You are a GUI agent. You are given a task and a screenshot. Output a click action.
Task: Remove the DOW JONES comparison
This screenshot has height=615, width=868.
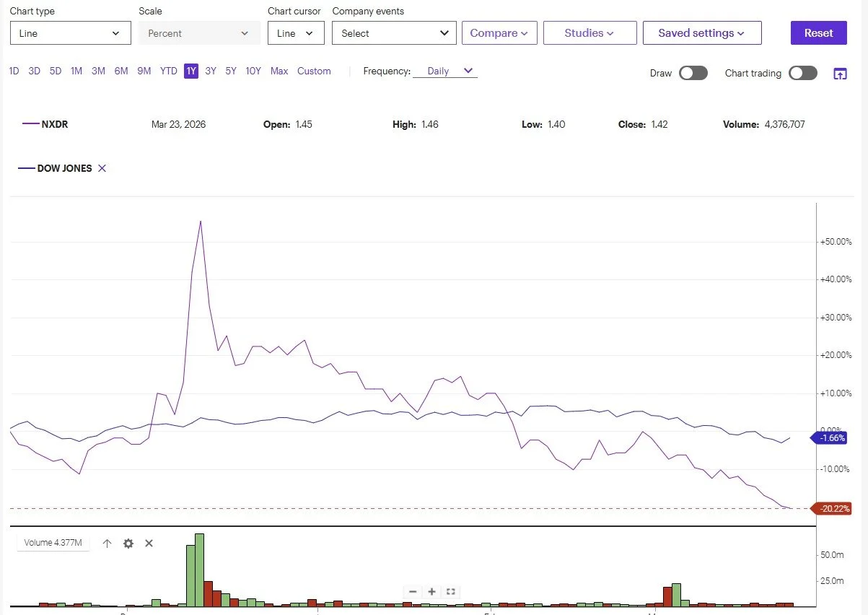point(102,168)
